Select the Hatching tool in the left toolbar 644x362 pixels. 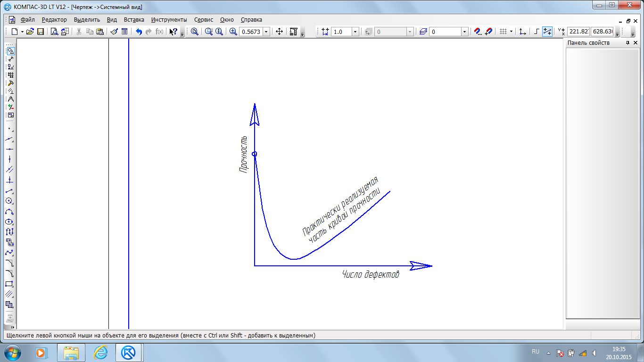(x=9, y=294)
